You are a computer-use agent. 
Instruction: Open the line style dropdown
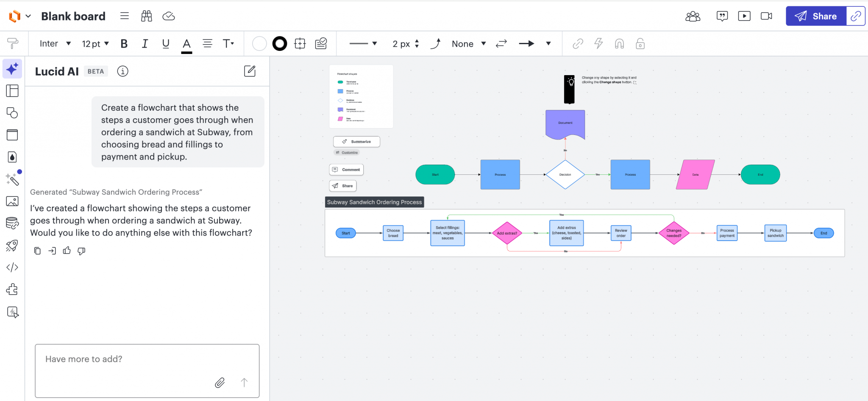tap(363, 44)
